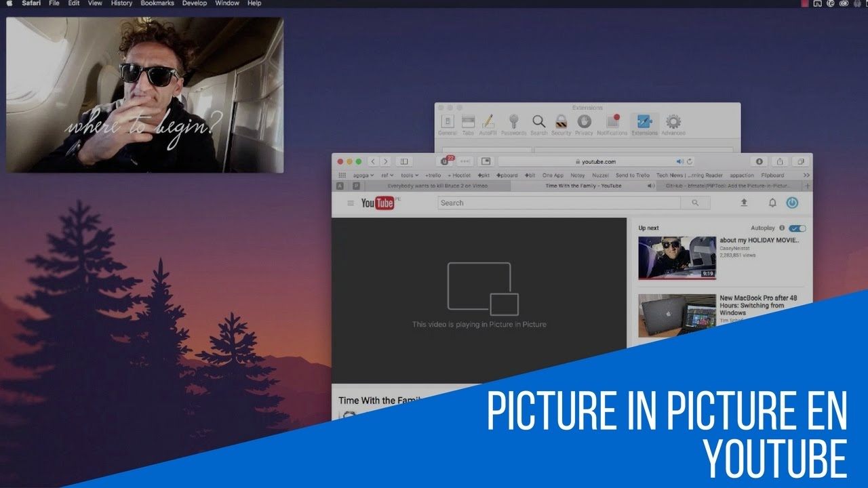Open New MacBook Pro after 48 Hours video
The width and height of the screenshot is (868, 488).
[x=758, y=306]
